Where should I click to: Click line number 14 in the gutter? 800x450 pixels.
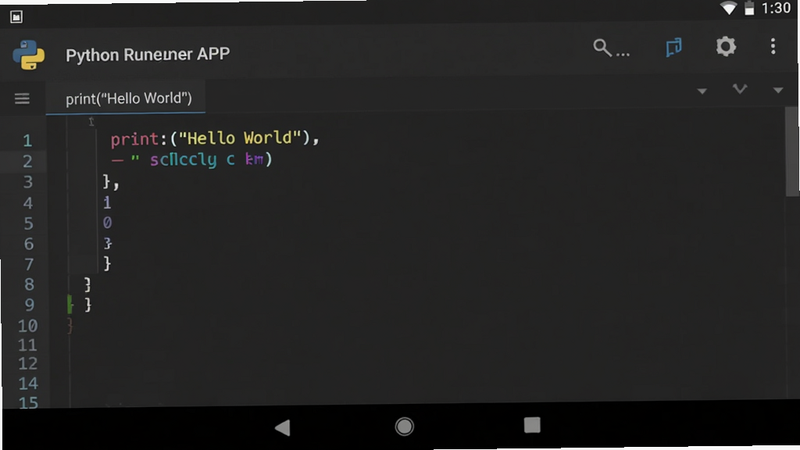tap(28, 383)
